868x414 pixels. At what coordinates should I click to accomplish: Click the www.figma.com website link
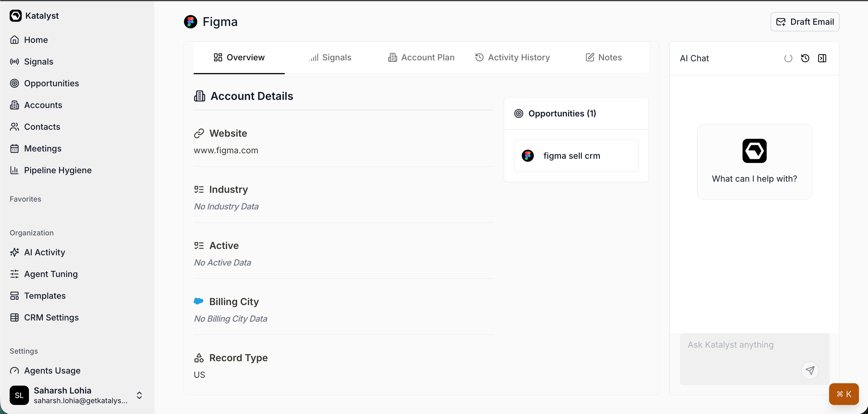click(x=226, y=150)
